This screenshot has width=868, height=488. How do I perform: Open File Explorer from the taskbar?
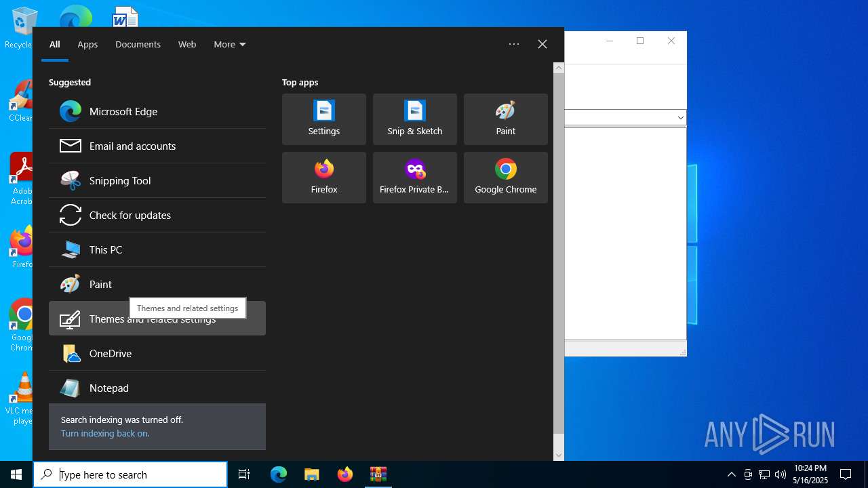click(x=312, y=474)
